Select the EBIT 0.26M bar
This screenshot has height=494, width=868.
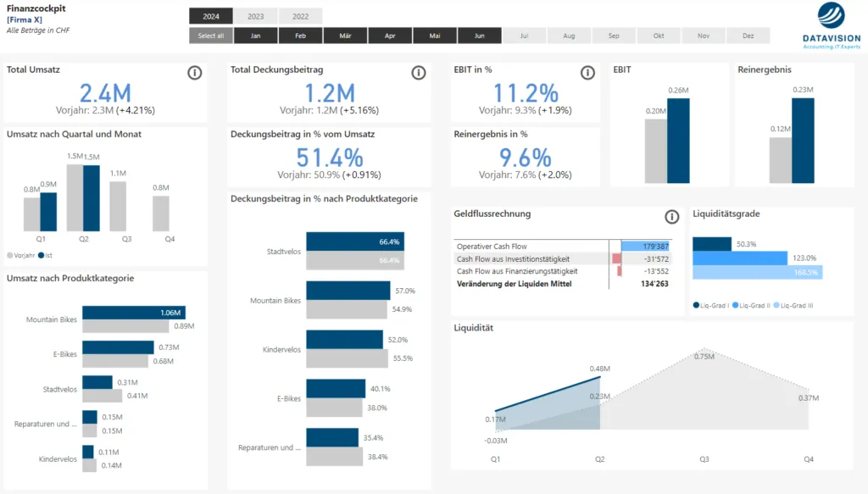pyautogui.click(x=678, y=141)
